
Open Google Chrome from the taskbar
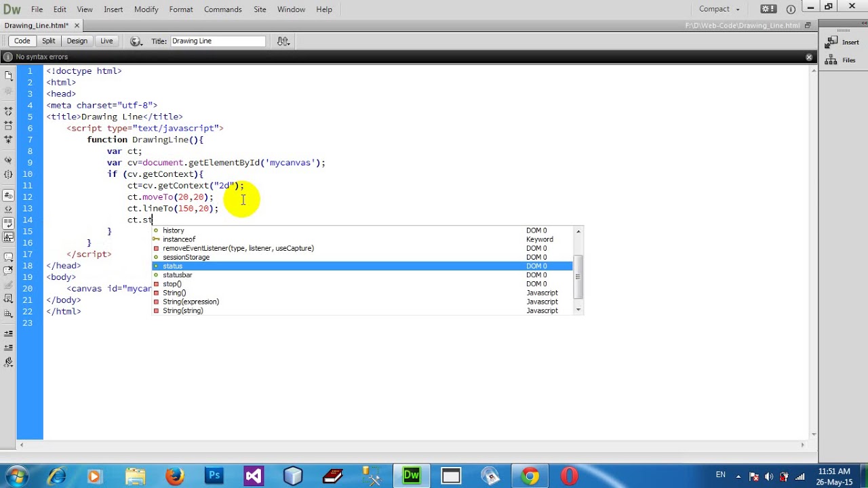530,476
